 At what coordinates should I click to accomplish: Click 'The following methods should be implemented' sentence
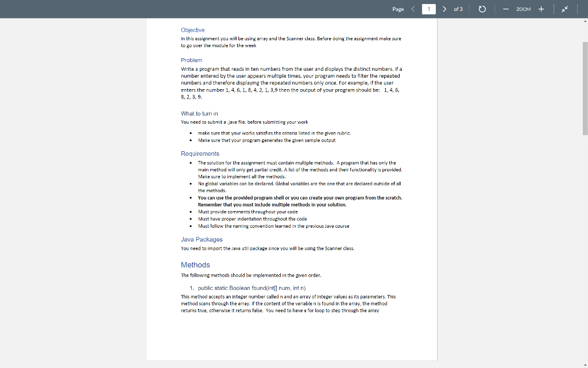coord(251,275)
